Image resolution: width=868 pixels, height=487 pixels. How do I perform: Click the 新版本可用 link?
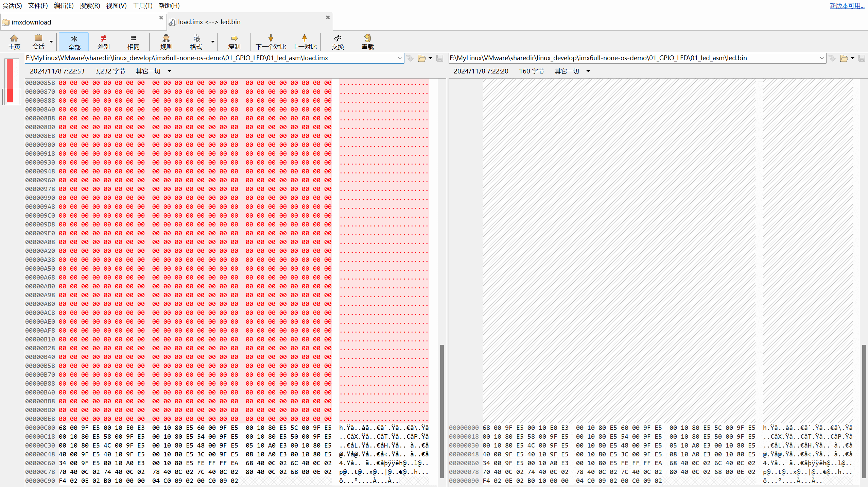(847, 5)
